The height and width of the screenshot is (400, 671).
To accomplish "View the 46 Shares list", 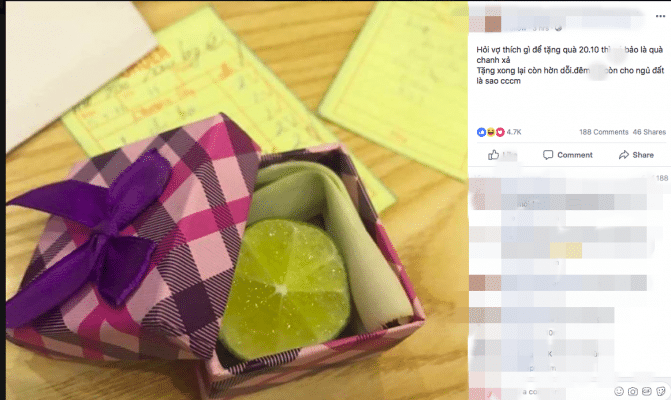I will pyautogui.click(x=649, y=132).
